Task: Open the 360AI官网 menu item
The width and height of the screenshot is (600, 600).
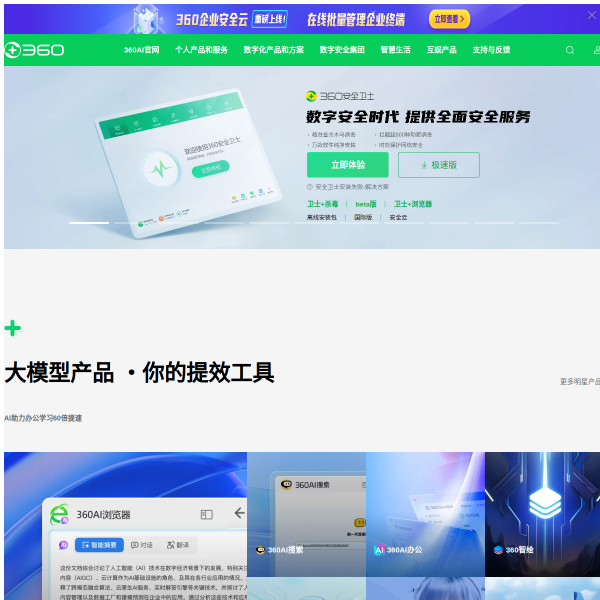Action: point(142,50)
